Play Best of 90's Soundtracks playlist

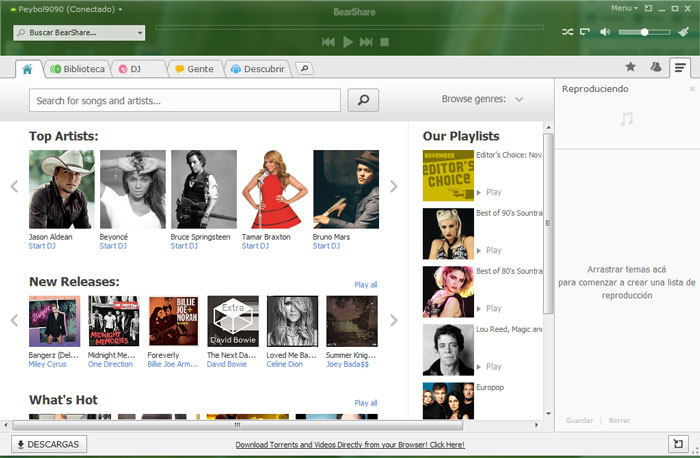click(x=489, y=250)
